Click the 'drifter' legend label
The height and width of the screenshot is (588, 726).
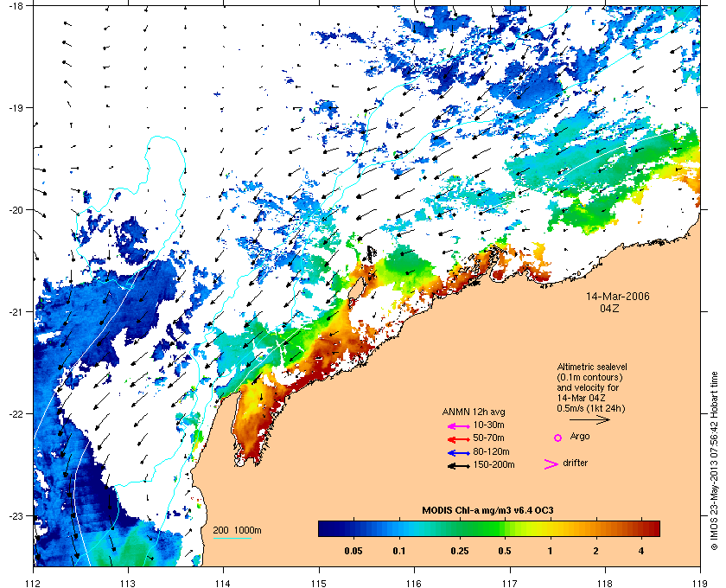point(575,463)
